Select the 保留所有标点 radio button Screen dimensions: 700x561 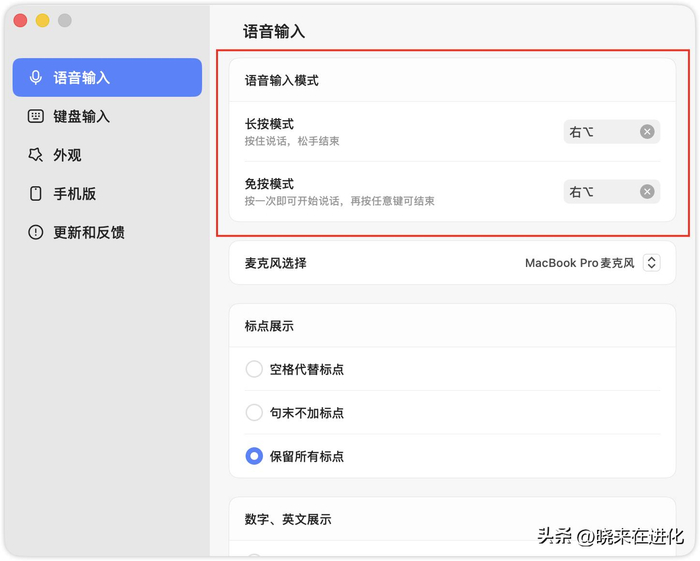click(x=254, y=456)
